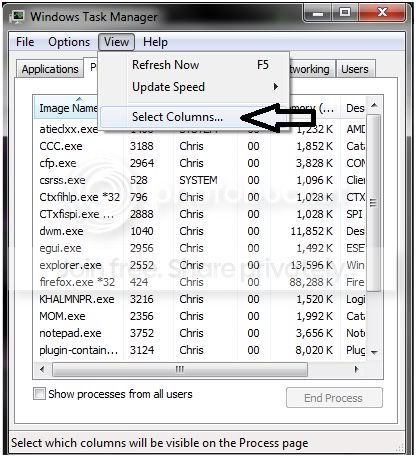Close the Task Manager window
This screenshot has width=416, height=457.
click(x=382, y=14)
